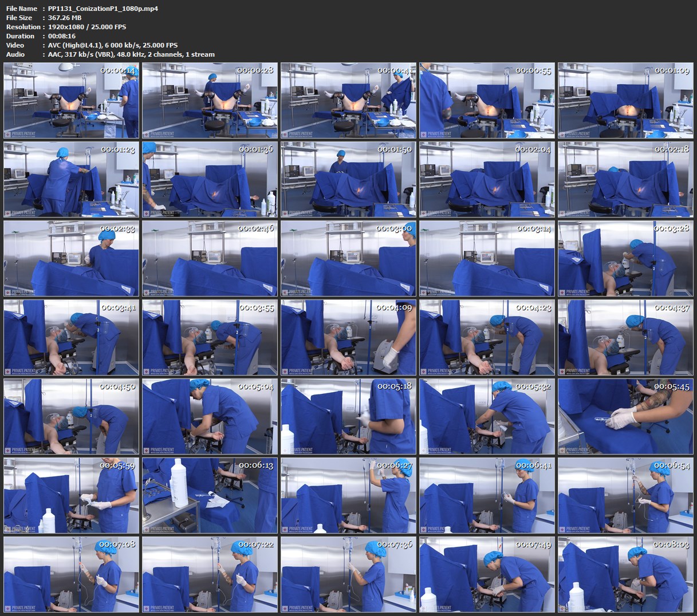Select the thumbnail at 00:03:14
This screenshot has width=697, height=616.
click(x=487, y=258)
